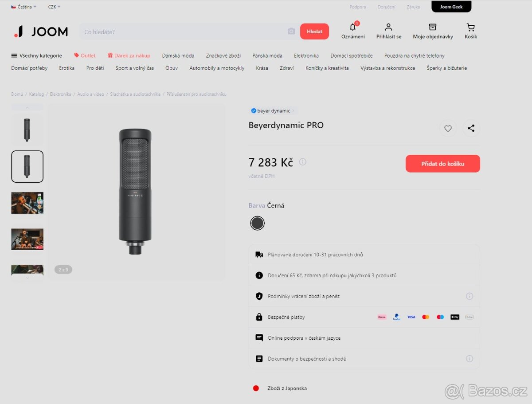Open Moje objednávky orders icon
The width and height of the screenshot is (532, 404).
tap(432, 27)
